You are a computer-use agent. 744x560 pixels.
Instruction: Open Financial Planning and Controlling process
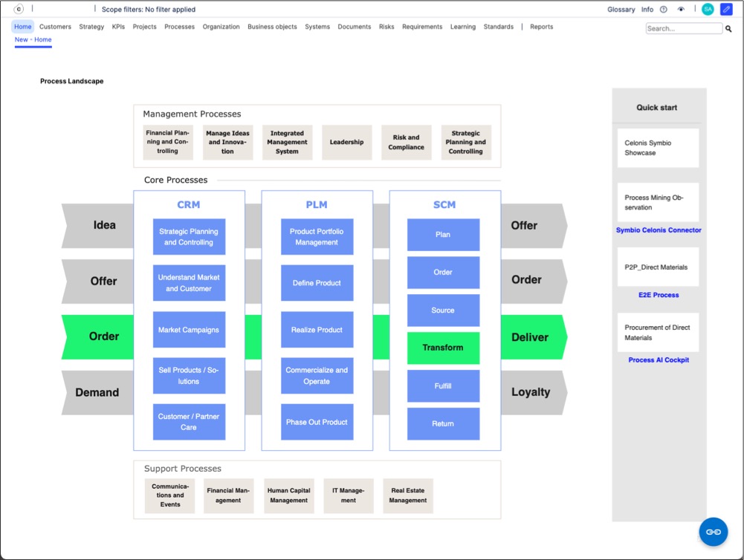click(x=168, y=143)
